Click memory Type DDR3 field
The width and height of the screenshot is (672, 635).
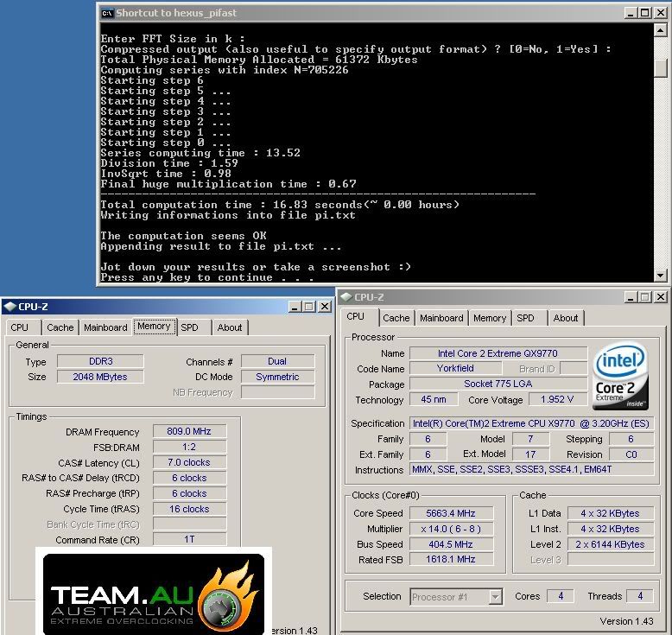pos(100,361)
